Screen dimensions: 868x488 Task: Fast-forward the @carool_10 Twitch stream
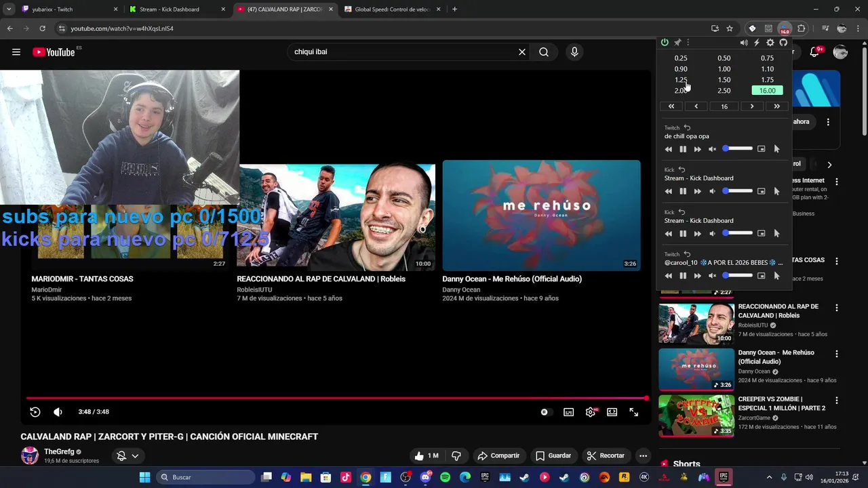pyautogui.click(x=697, y=276)
